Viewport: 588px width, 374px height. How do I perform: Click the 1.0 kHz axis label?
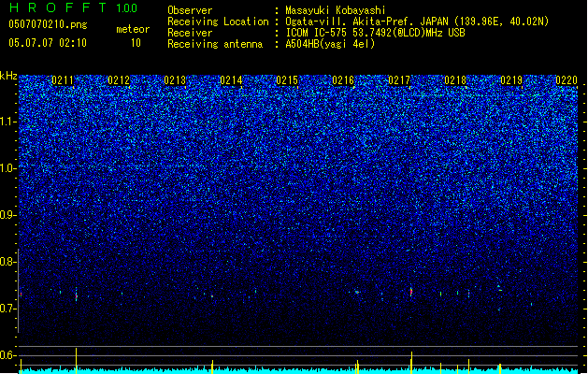coord(8,168)
